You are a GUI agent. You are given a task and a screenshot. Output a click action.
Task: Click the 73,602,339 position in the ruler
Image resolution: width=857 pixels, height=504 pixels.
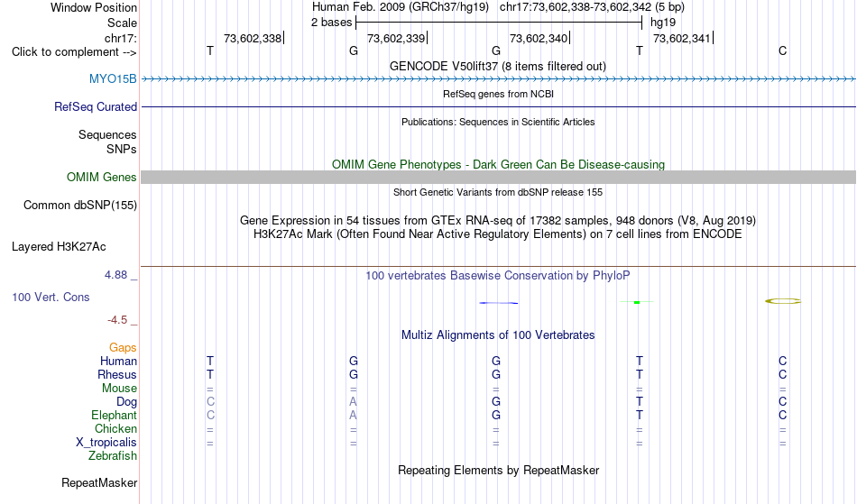click(x=396, y=39)
